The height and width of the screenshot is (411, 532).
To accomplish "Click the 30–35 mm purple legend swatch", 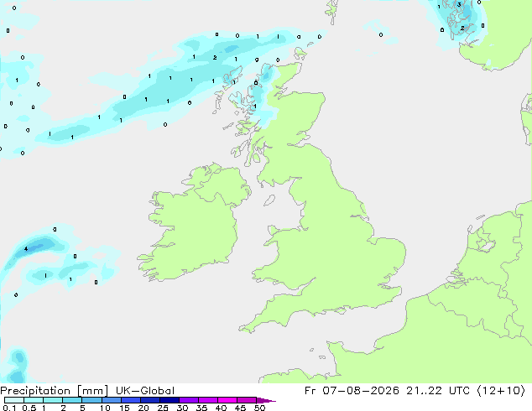I will tap(188, 400).
